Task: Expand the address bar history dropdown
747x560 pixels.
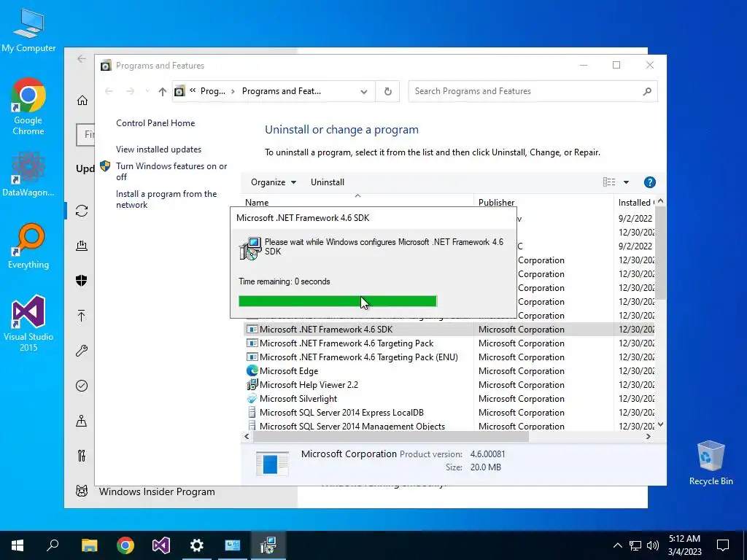Action: [x=364, y=91]
